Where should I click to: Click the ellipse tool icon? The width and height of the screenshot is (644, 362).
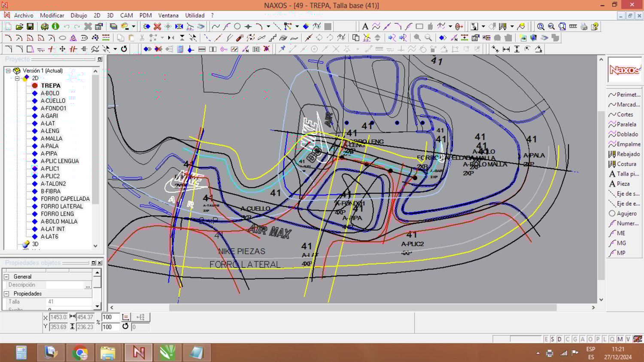tap(62, 38)
